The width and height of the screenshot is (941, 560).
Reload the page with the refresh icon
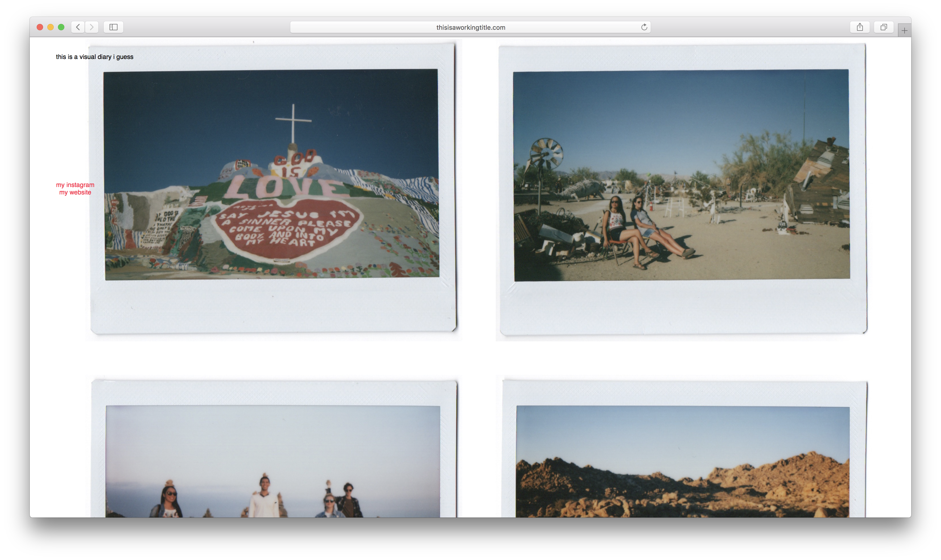[x=644, y=27]
